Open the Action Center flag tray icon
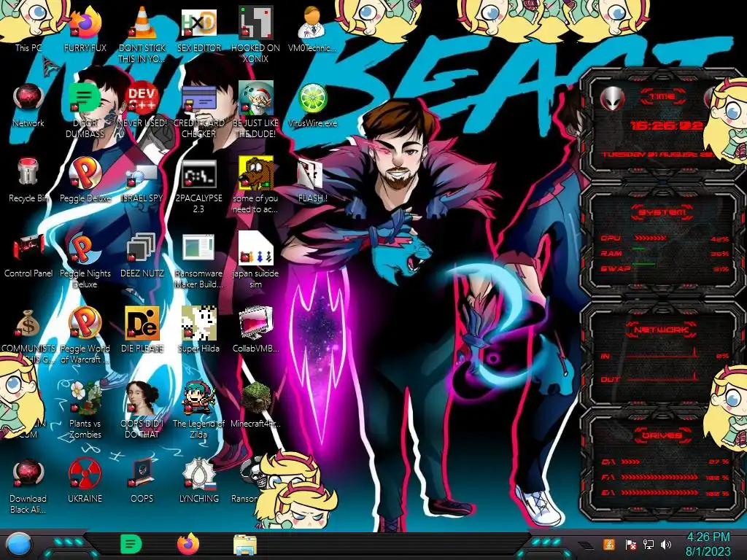Image resolution: width=747 pixels, height=560 pixels. click(x=630, y=544)
